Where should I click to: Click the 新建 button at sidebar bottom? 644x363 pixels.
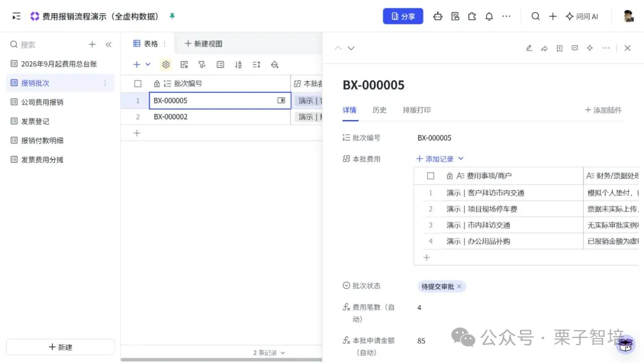(x=60, y=347)
